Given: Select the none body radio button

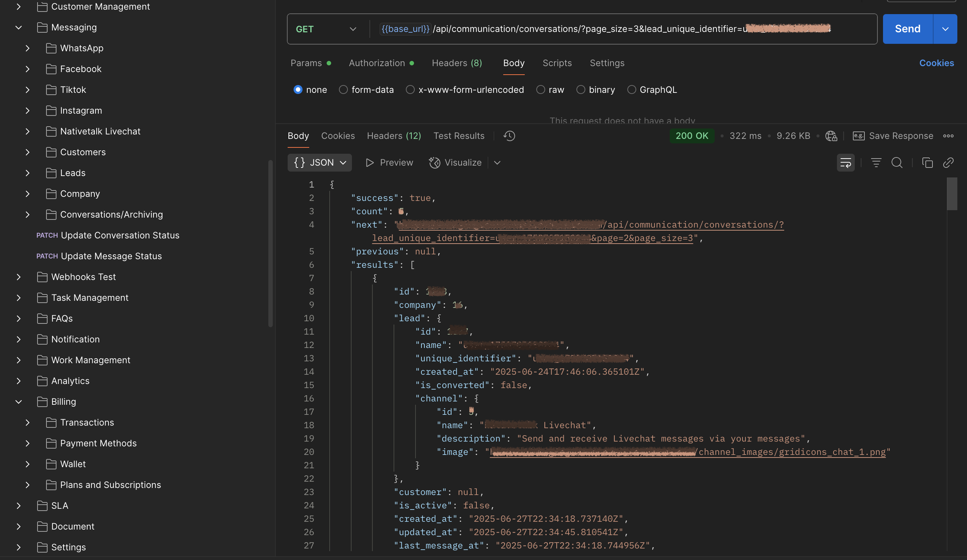Looking at the screenshot, I should (298, 90).
